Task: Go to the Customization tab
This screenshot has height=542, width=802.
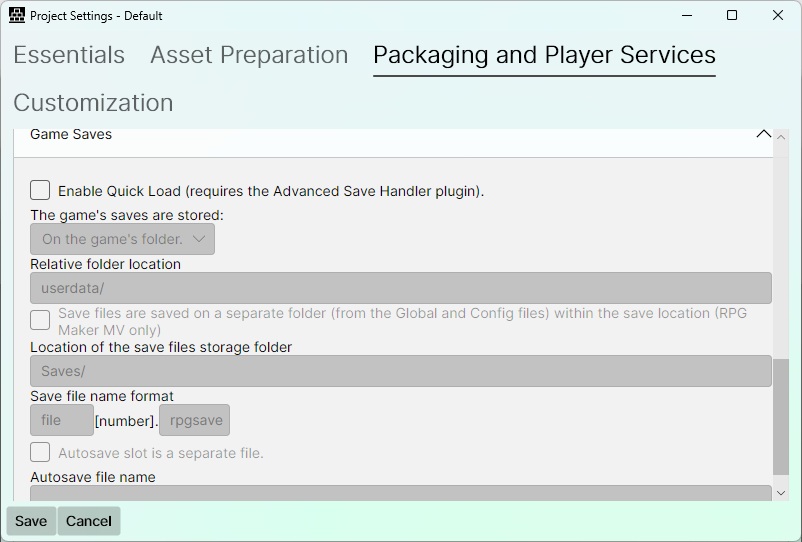Action: [x=93, y=103]
